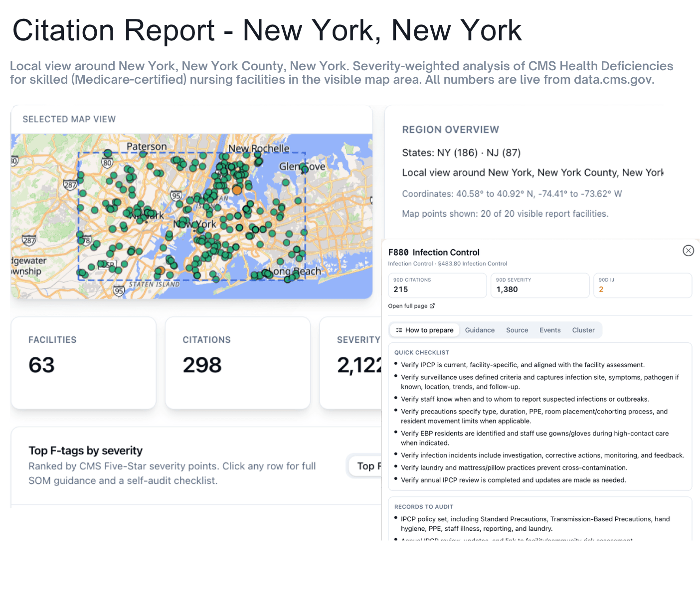Click the 'IPCP policy set' record to audit
The height and width of the screenshot is (595, 700).
535,524
